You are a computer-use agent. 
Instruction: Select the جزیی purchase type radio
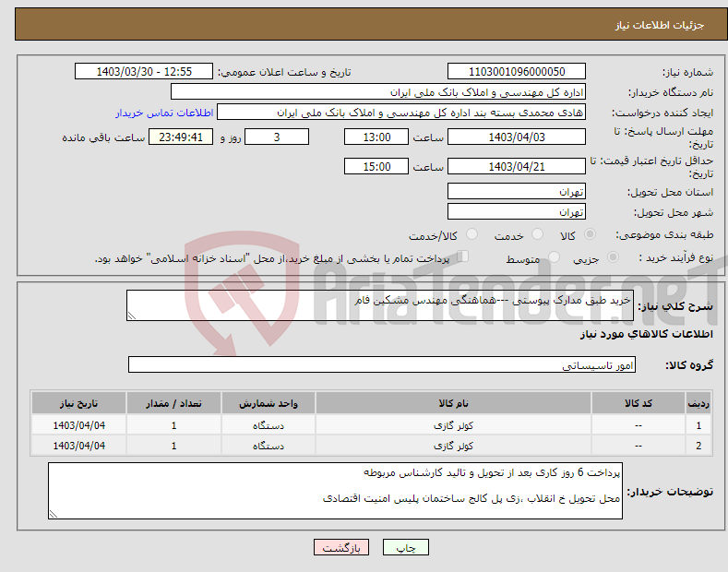[x=613, y=256]
